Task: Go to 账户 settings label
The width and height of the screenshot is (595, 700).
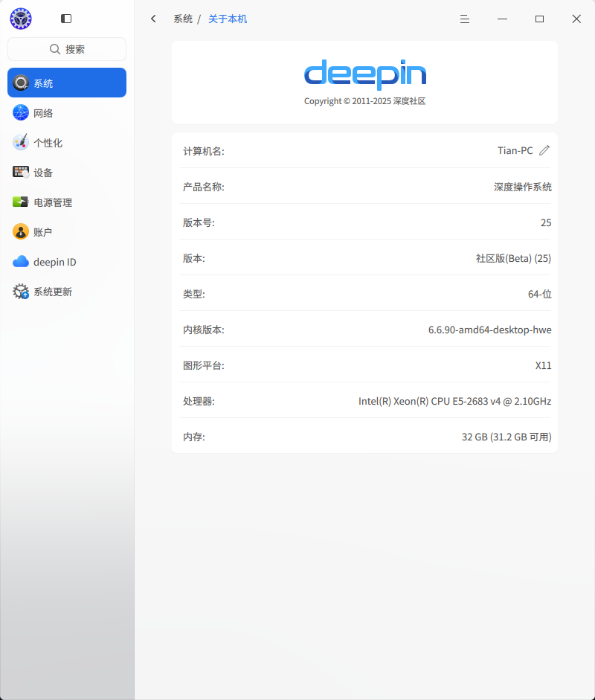Action: tap(43, 232)
